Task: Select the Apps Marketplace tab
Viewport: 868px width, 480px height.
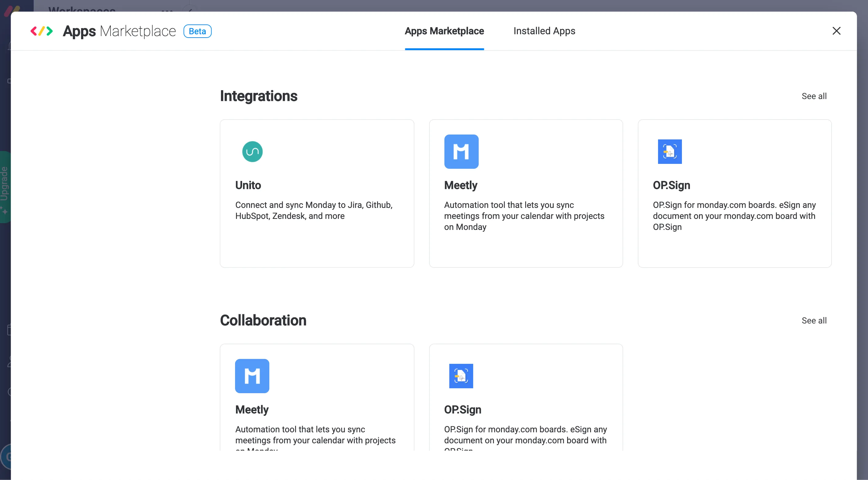Action: point(444,31)
